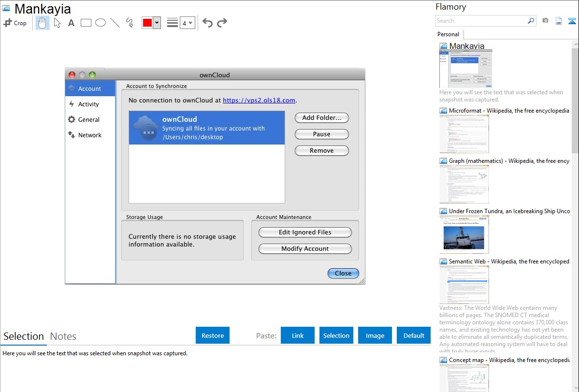Select Account in the ownCloud sidebar
The image size is (579, 392).
pos(90,88)
